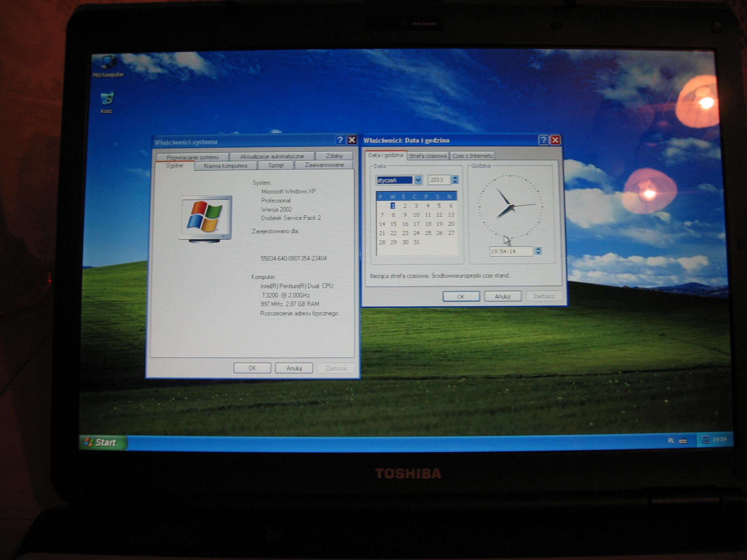Click the product ID 55034-640-0801354-23404
This screenshot has height=560, width=747.
click(294, 258)
